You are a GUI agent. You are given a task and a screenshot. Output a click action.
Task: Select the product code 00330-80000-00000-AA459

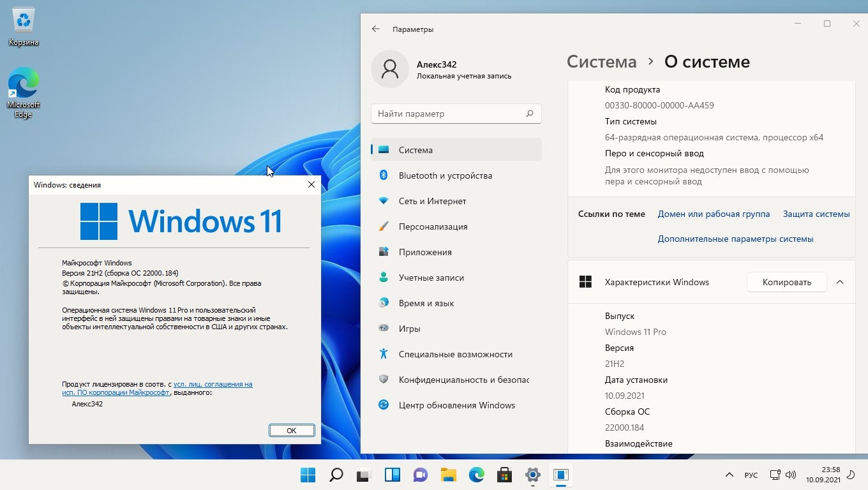[659, 105]
